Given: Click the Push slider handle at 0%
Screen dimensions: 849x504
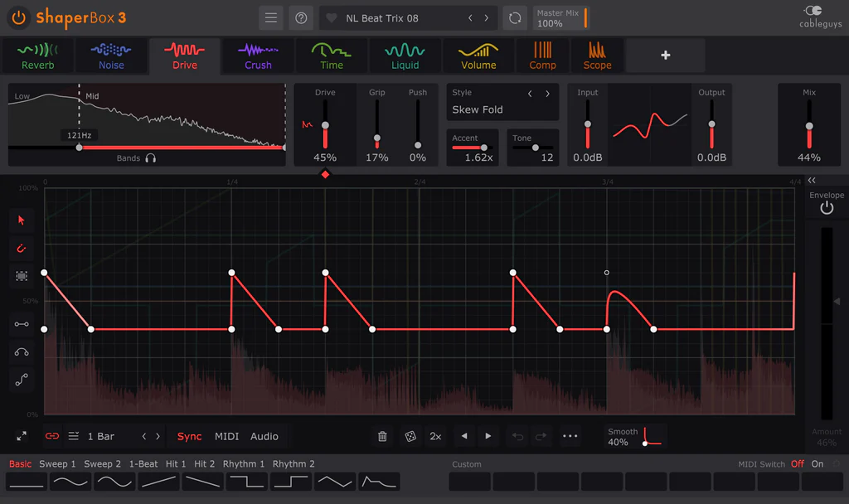Looking at the screenshot, I should click(418, 145).
